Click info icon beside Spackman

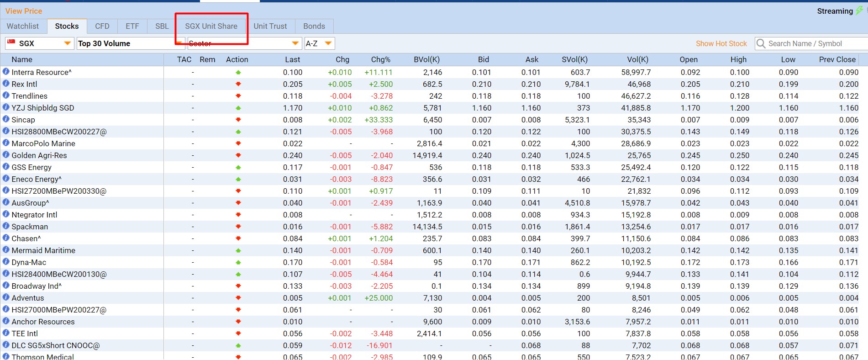(x=6, y=226)
